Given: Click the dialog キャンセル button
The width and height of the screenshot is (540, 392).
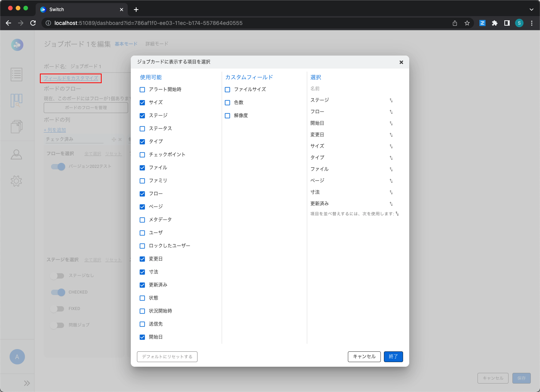Looking at the screenshot, I should point(364,357).
